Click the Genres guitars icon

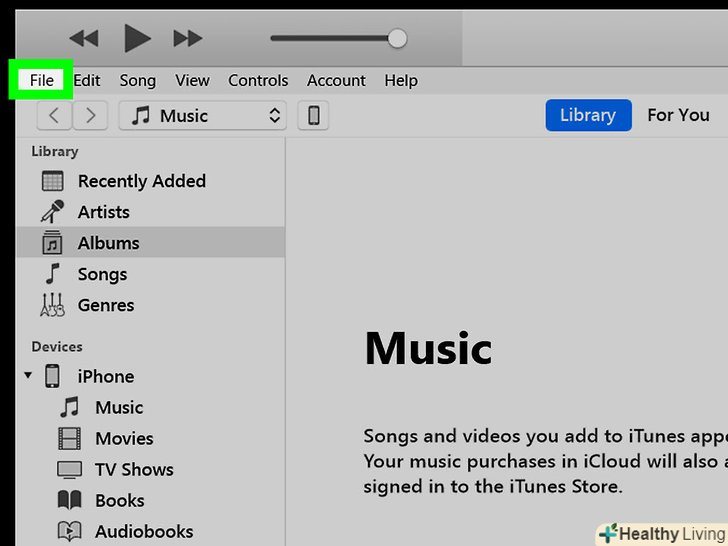pos(52,305)
